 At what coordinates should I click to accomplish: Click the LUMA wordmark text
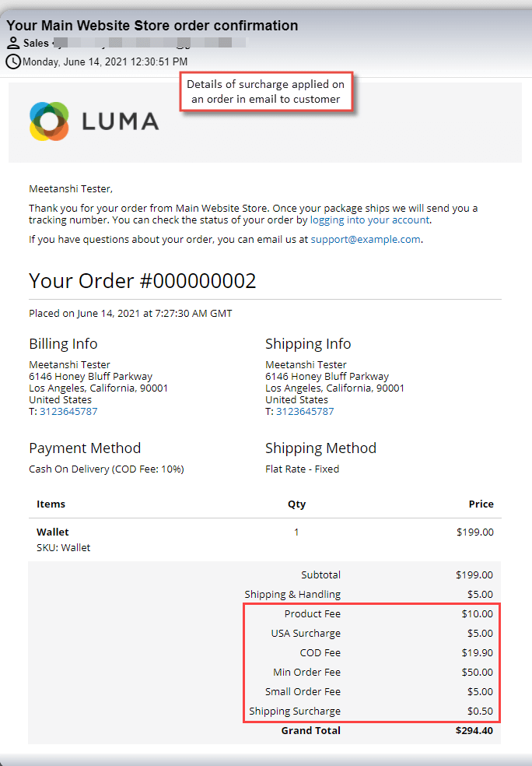click(120, 121)
